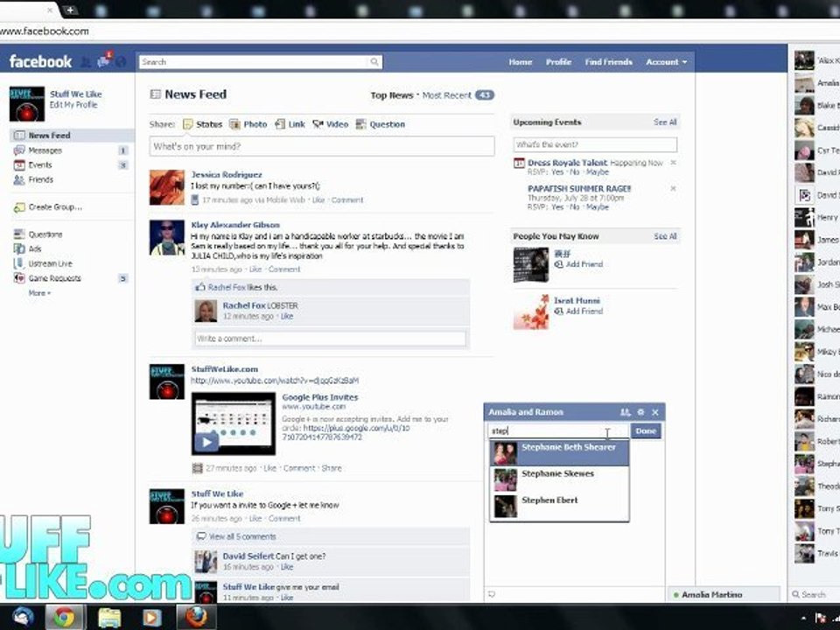Open Account dropdown menu
This screenshot has width=840, height=630.
666,62
